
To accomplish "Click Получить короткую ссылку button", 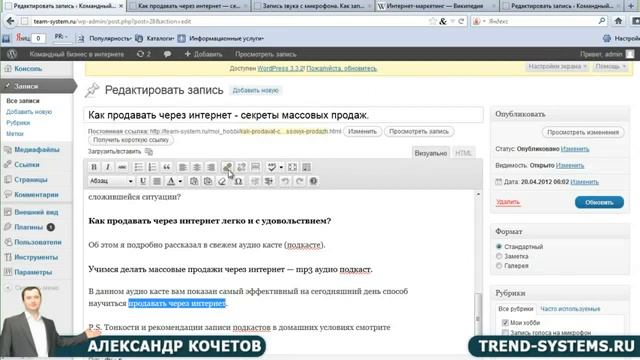I will pyautogui.click(x=131, y=140).
